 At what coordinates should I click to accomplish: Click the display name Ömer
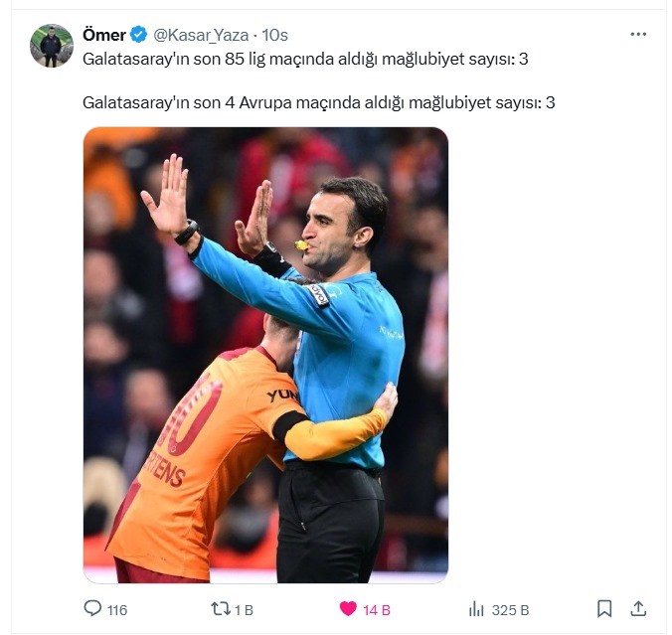point(104,35)
